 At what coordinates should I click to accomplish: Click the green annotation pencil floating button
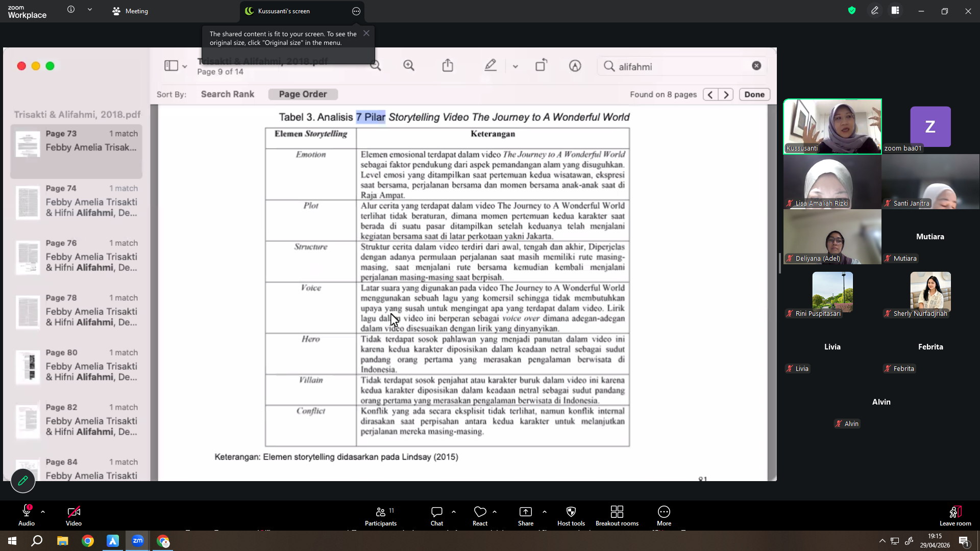coord(23,481)
